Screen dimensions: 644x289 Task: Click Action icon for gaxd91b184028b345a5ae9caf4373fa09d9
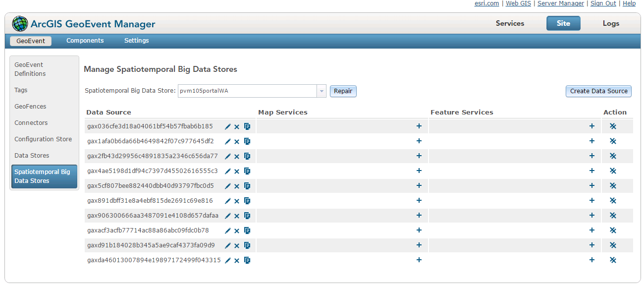(x=613, y=245)
